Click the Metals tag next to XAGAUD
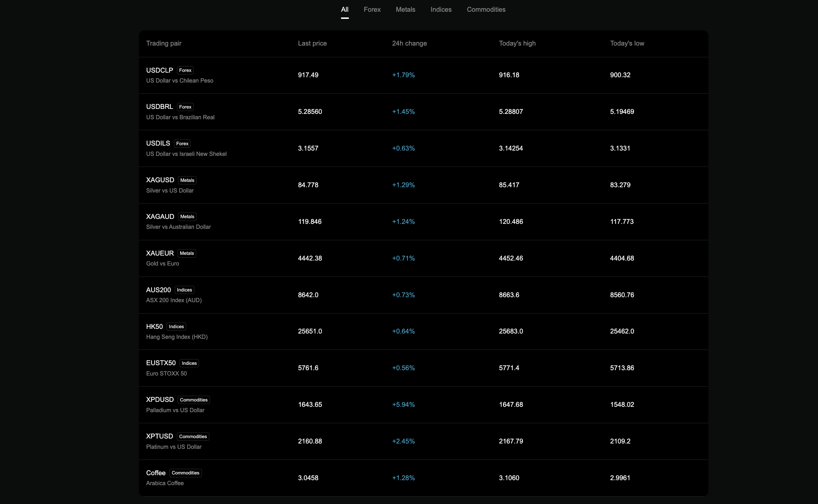The width and height of the screenshot is (818, 504). pyautogui.click(x=187, y=217)
